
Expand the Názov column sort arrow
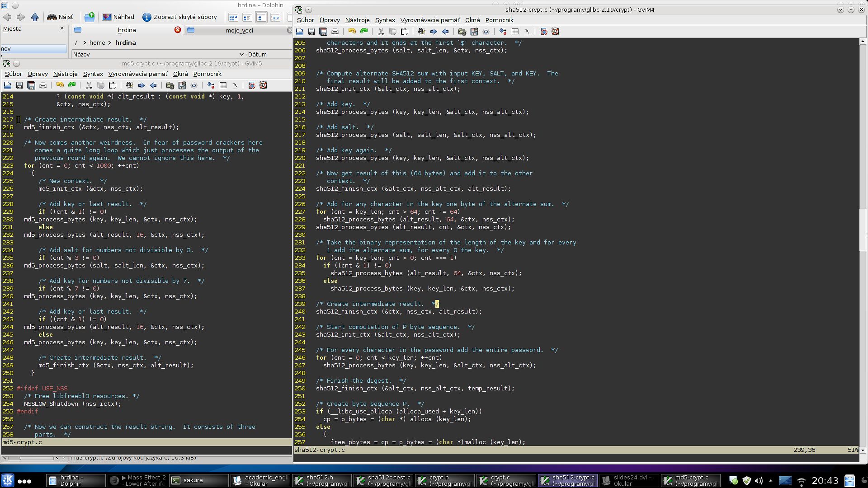(241, 54)
